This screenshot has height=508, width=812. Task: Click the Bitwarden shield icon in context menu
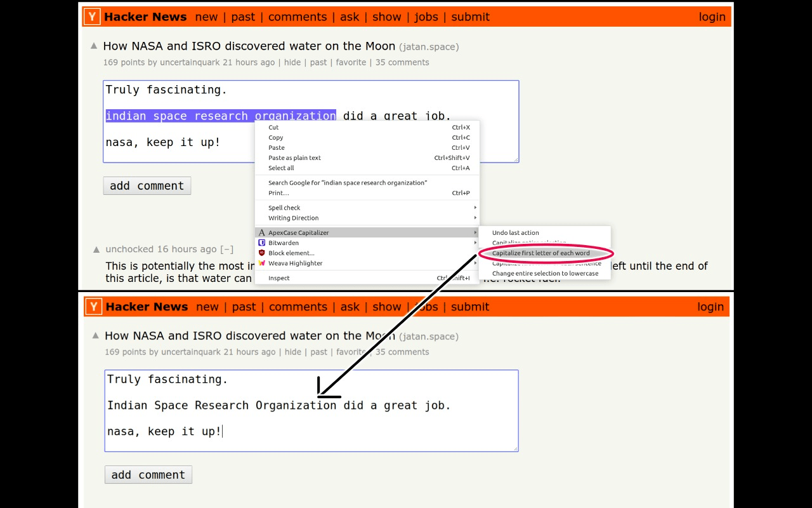click(262, 243)
